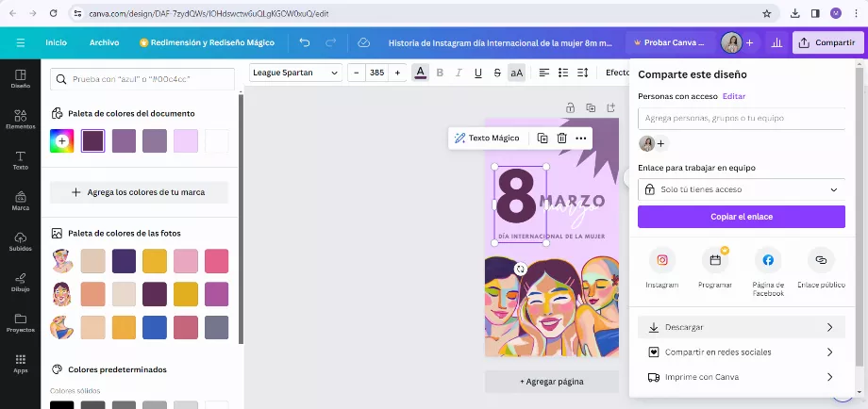Open Diseño sidebar panel

(21, 79)
